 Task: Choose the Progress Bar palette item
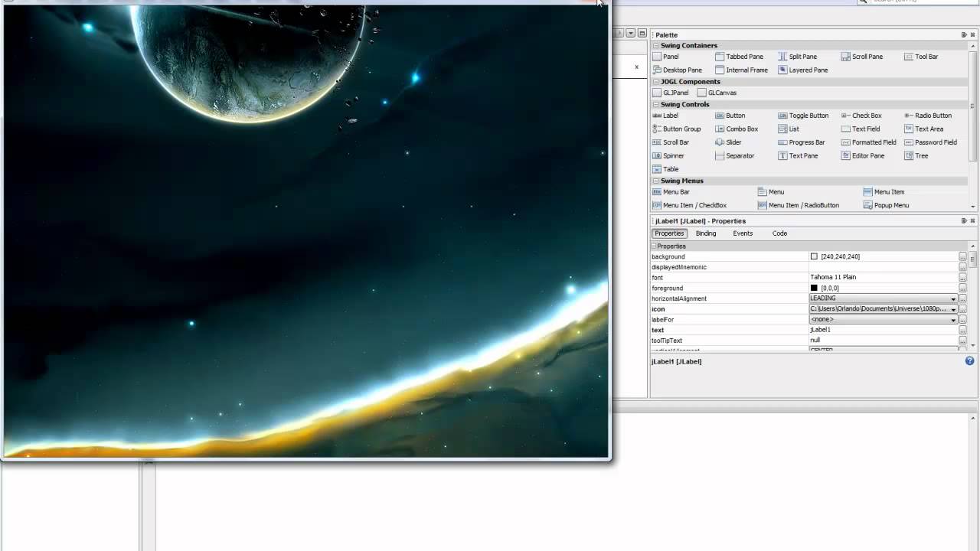801,142
